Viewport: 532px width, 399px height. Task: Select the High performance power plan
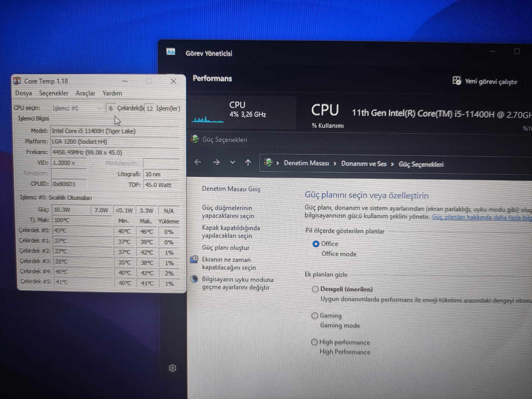[x=314, y=342]
